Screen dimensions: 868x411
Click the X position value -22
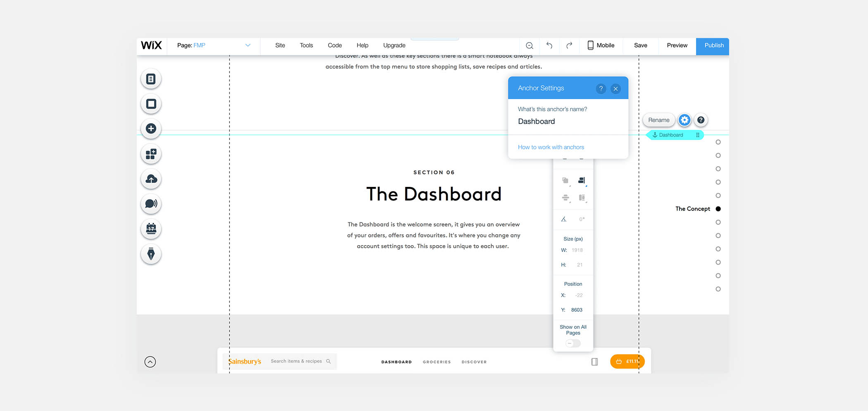pyautogui.click(x=579, y=295)
